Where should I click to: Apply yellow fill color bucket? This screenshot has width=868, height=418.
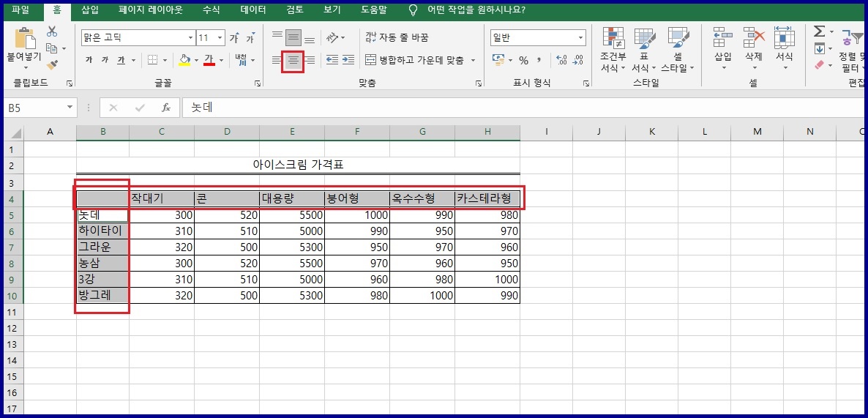tap(185, 60)
